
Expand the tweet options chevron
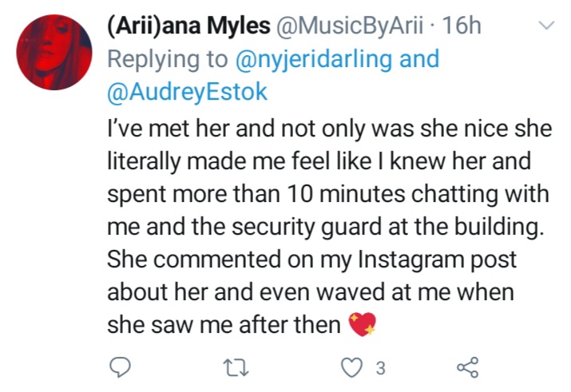click(546, 26)
